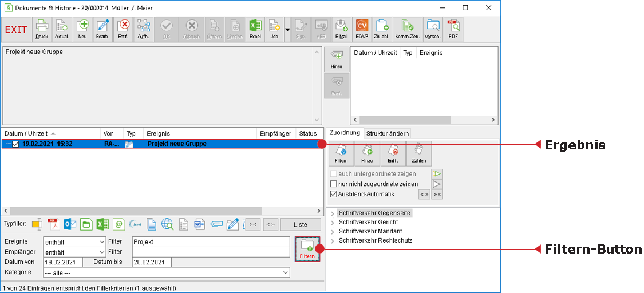The image size is (644, 293).
Task: Uncheck the Ausblend-Automatik checkbox
Action: (x=334, y=194)
